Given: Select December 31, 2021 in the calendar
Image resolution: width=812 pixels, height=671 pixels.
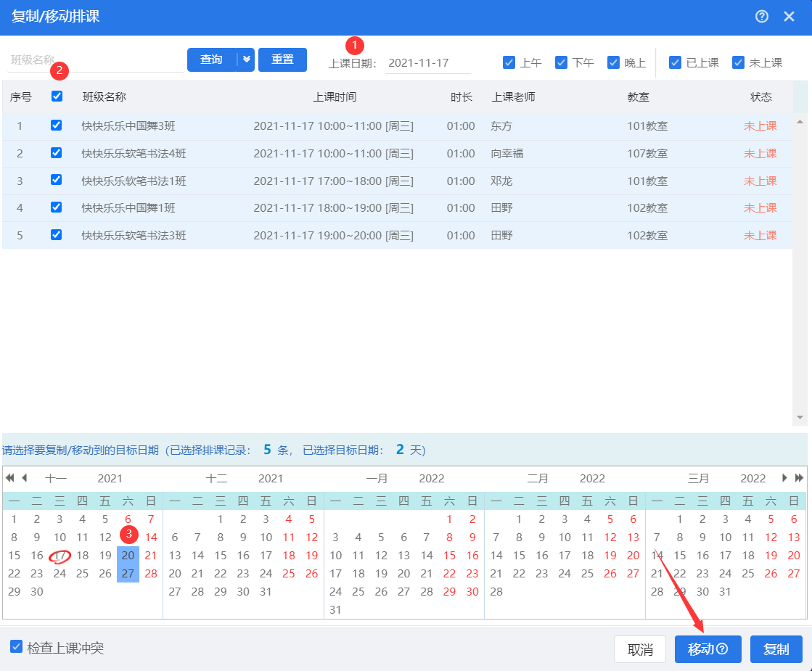Looking at the screenshot, I should coord(266,591).
